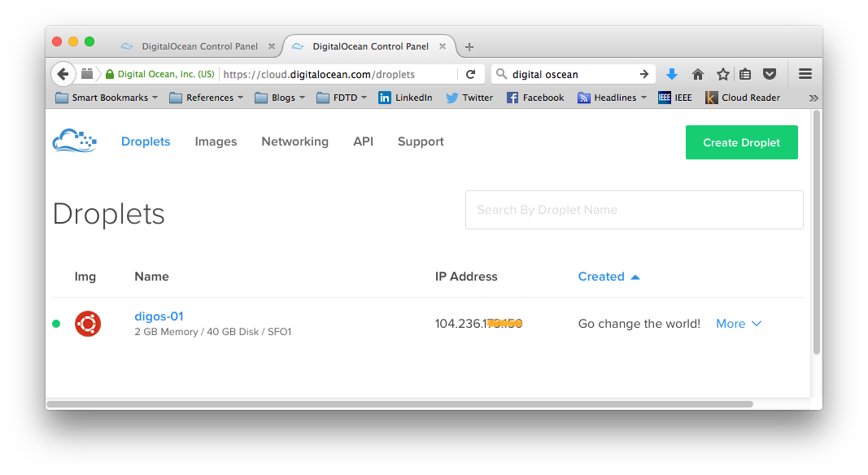This screenshot has width=868, height=475.
Task: Click the Ubuntu image icon for digos-01
Action: [x=88, y=324]
